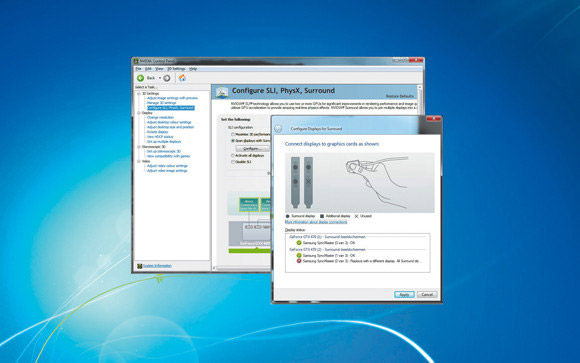The image size is (580, 363).
Task: Open the Back button history dropdown arrow
Action: (160, 78)
